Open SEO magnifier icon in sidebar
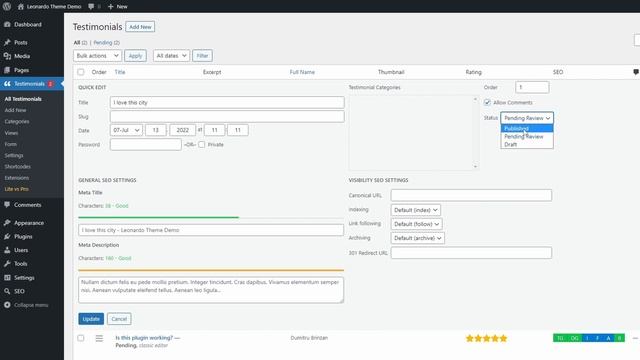This screenshot has width=640, height=360. [x=7, y=291]
